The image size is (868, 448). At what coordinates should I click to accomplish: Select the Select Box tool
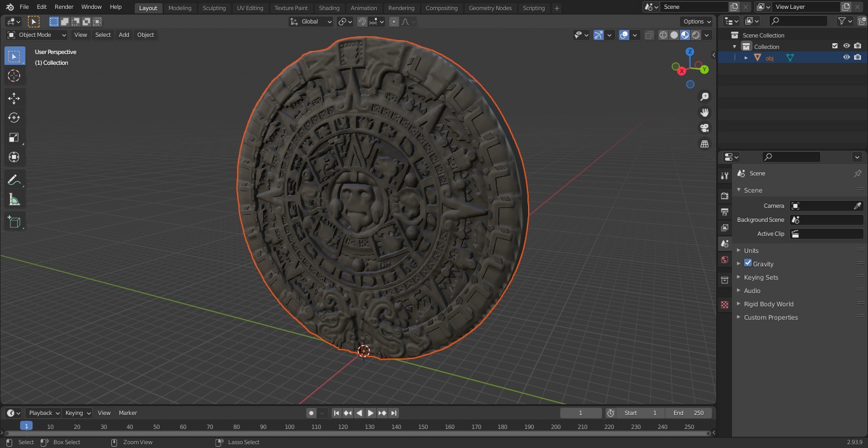14,56
